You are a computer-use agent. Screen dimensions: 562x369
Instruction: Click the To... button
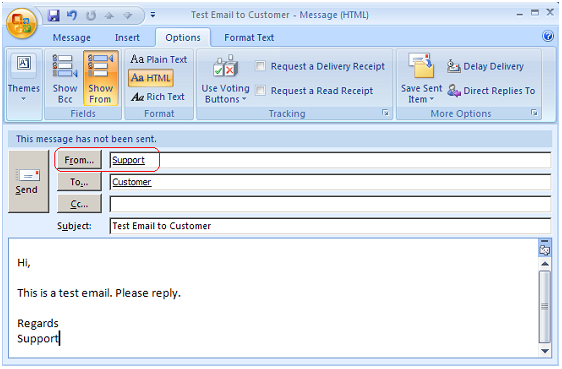pos(79,182)
